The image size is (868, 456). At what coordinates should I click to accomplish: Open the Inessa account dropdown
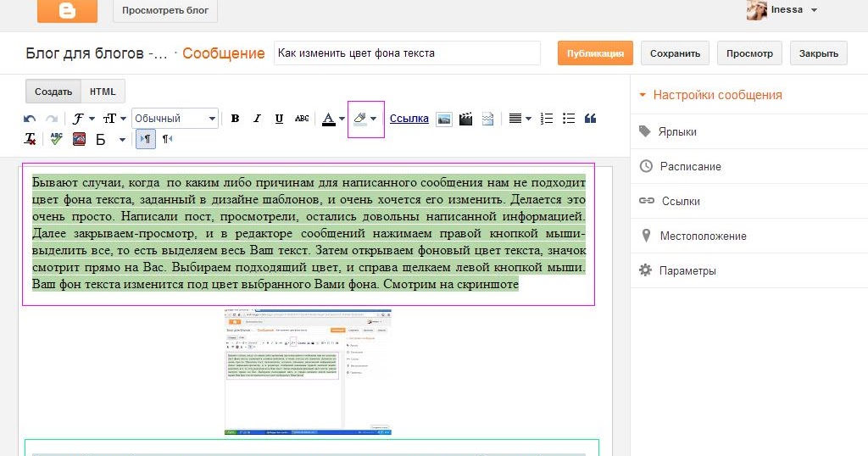(x=815, y=10)
